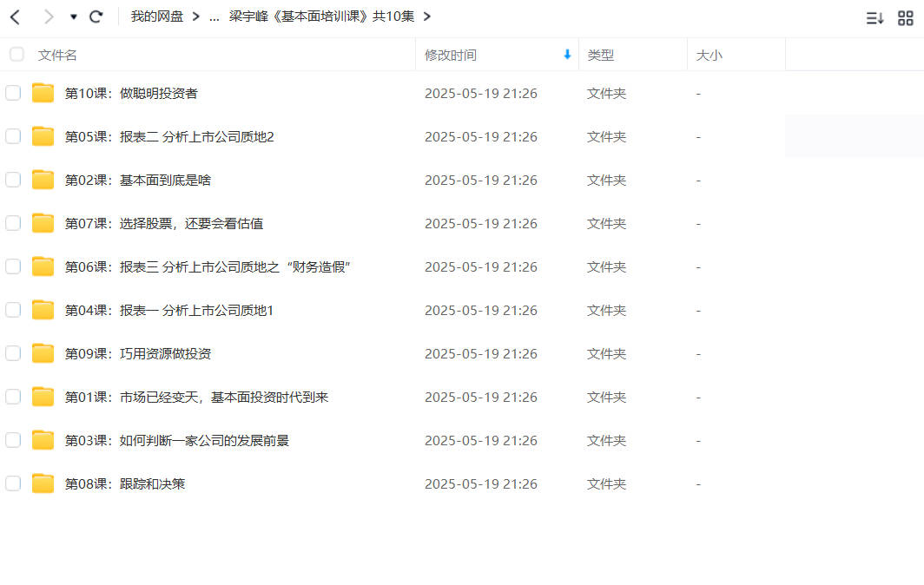Check the box for 第09课 row
Image resolution: width=924 pixels, height=585 pixels.
point(13,353)
